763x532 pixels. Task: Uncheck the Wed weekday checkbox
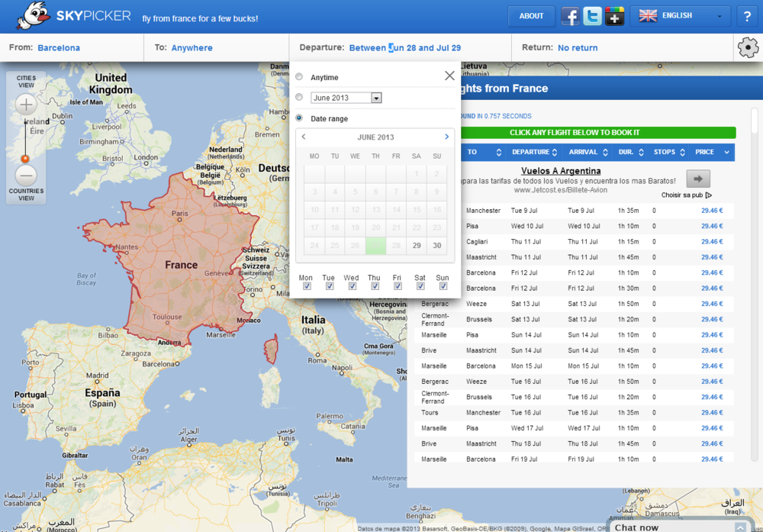click(x=352, y=286)
